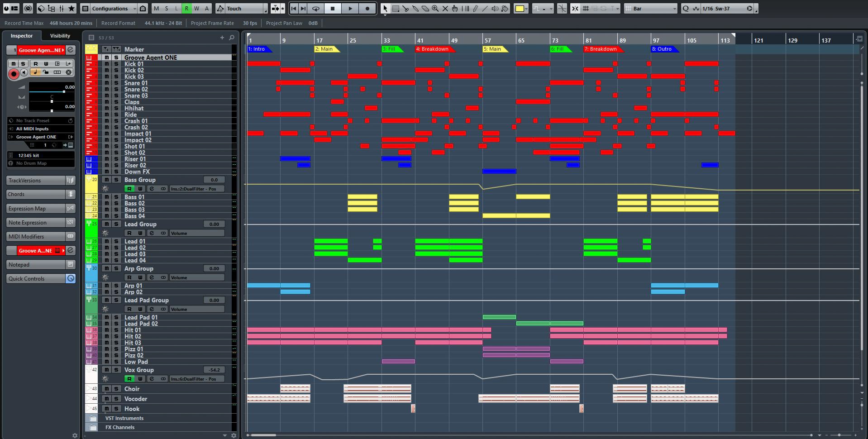Switch to the Visibility tab
The height and width of the screenshot is (439, 868).
59,36
